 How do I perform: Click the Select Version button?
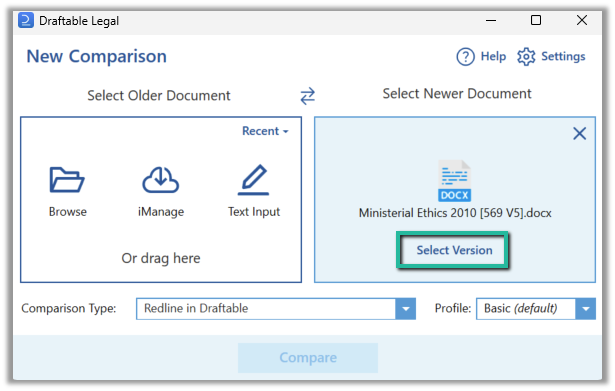pyautogui.click(x=454, y=250)
